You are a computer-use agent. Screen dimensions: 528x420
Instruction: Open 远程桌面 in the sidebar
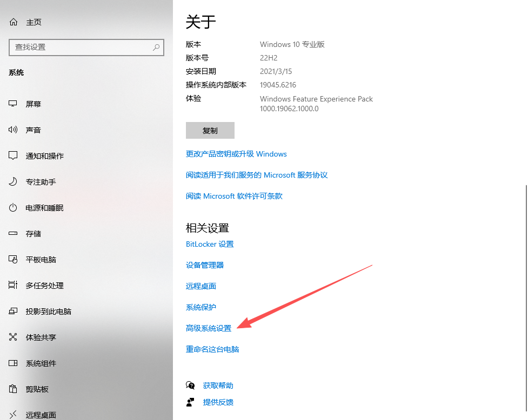point(41,415)
